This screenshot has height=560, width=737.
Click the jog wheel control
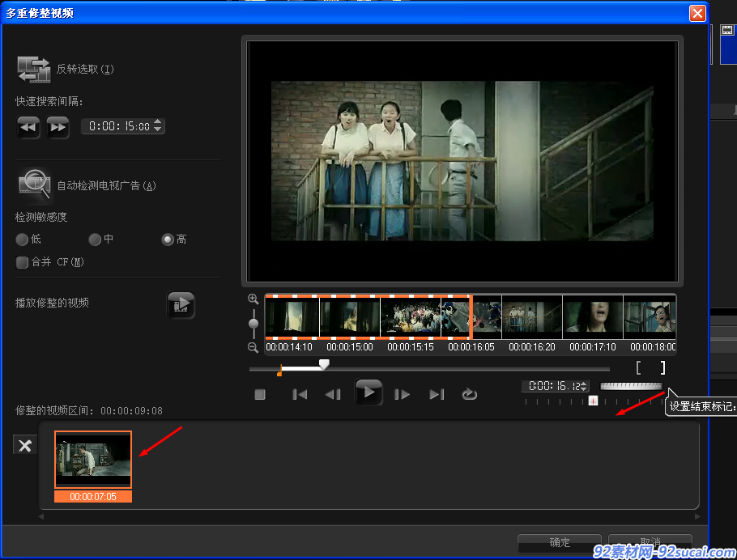631,386
